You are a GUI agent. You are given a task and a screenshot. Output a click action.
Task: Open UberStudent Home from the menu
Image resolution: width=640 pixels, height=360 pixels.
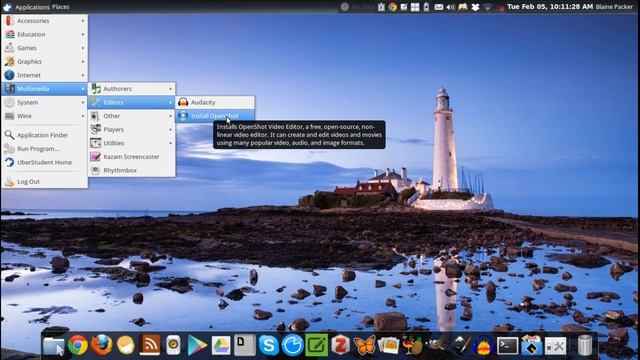point(44,162)
